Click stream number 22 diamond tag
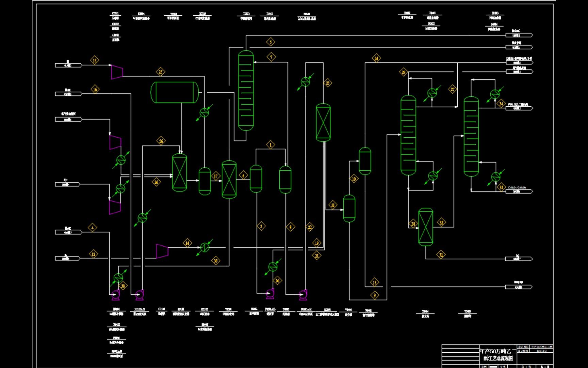The width and height of the screenshot is (588, 368). (x=310, y=227)
